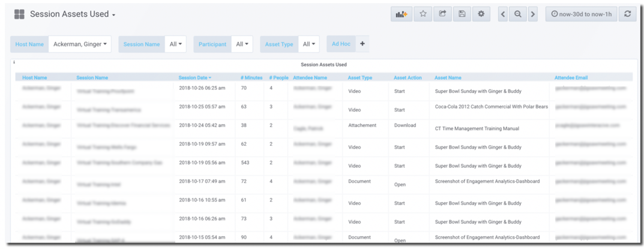Click the Add panel chart icon
This screenshot has width=644, height=250.
click(x=401, y=14)
